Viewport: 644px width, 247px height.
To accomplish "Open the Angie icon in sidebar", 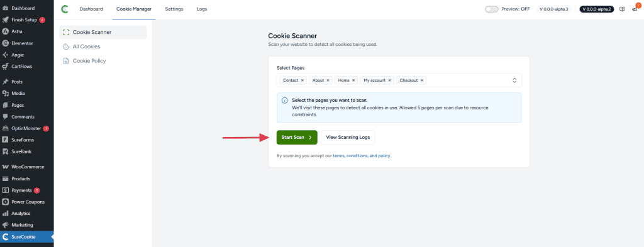I will pyautogui.click(x=5, y=55).
